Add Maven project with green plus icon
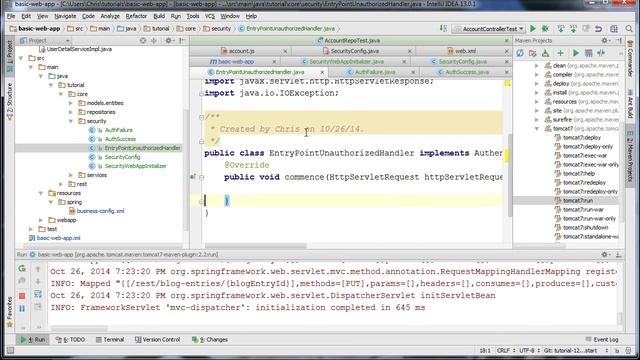This screenshot has height=360, width=640. click(560, 53)
